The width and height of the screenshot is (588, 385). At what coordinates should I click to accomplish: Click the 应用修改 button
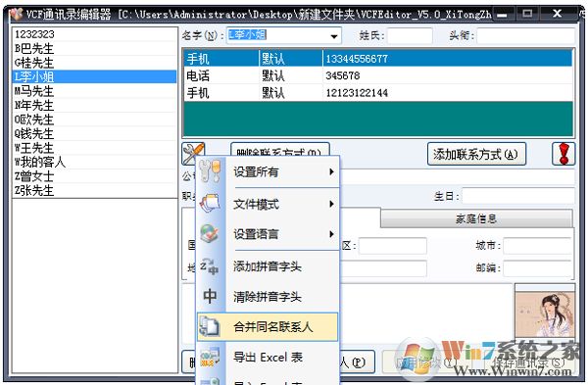point(425,362)
